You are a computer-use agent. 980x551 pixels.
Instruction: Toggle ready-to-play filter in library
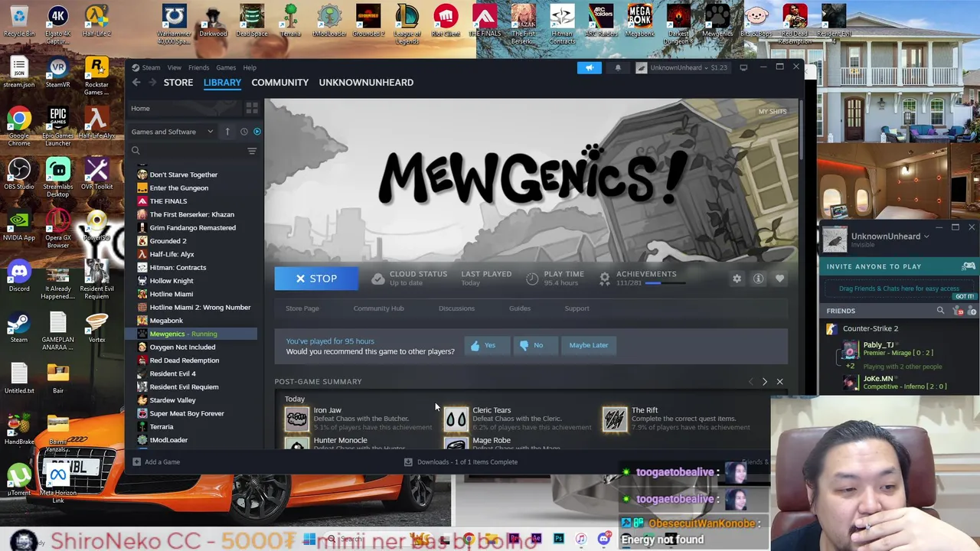pyautogui.click(x=257, y=132)
